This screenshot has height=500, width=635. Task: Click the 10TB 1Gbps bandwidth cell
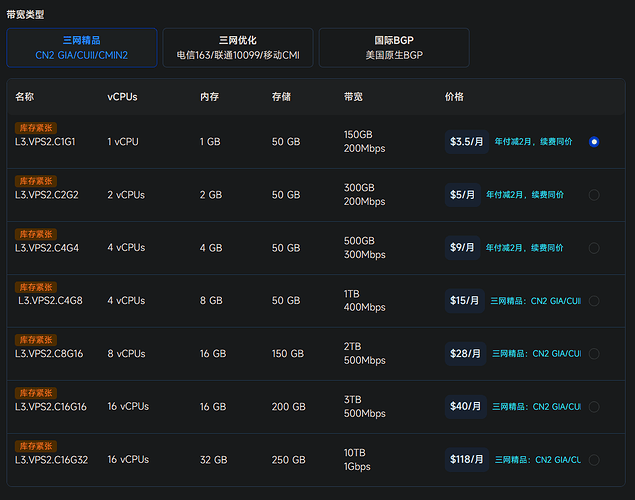pos(357,460)
